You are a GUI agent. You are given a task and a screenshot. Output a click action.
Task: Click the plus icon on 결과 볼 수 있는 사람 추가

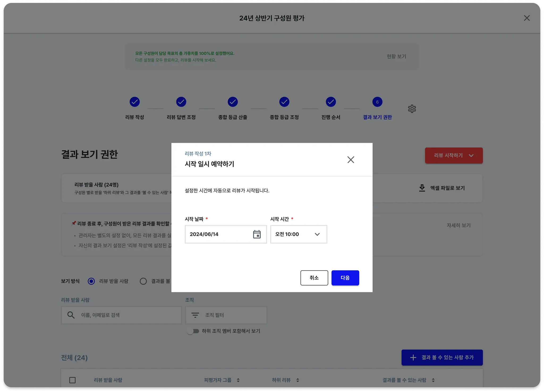coord(413,357)
